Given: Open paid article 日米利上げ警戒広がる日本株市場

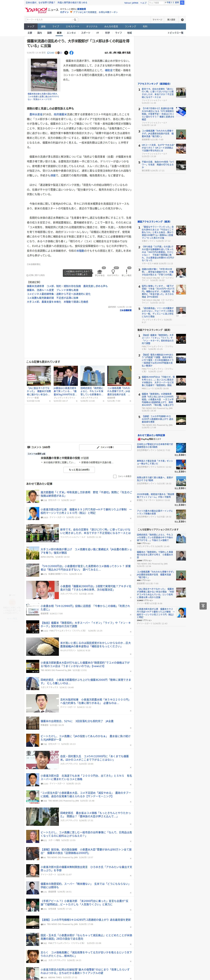Looking at the screenshot, I should [x=155, y=445].
